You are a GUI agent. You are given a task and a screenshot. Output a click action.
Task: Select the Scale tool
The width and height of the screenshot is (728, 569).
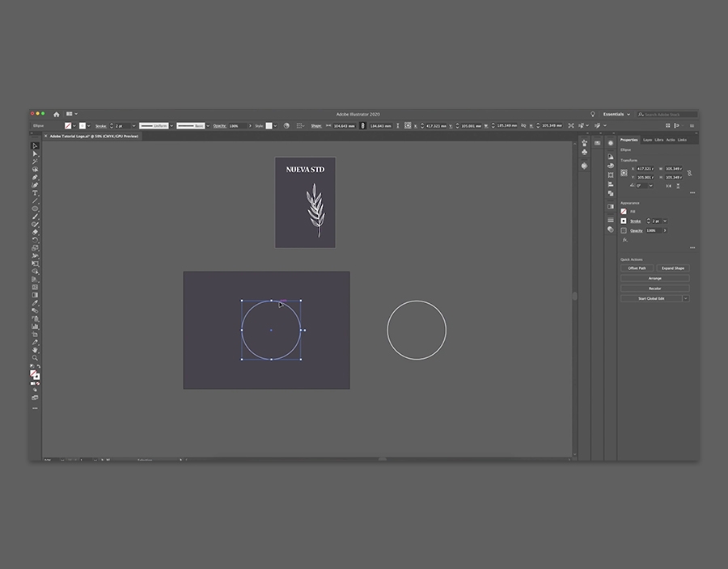point(35,248)
